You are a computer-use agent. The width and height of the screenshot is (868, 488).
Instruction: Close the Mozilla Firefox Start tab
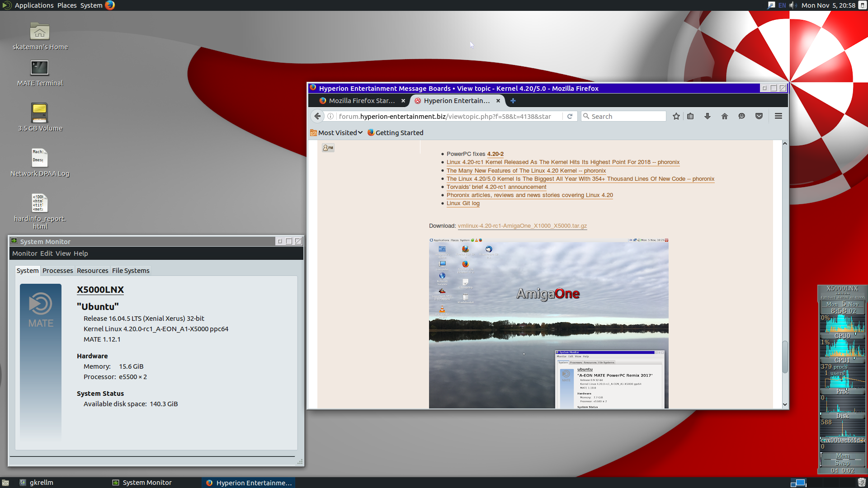pos(403,101)
